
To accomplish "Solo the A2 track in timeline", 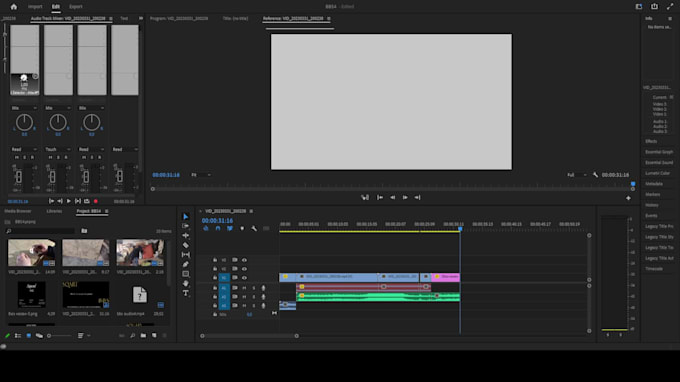I will point(254,297).
